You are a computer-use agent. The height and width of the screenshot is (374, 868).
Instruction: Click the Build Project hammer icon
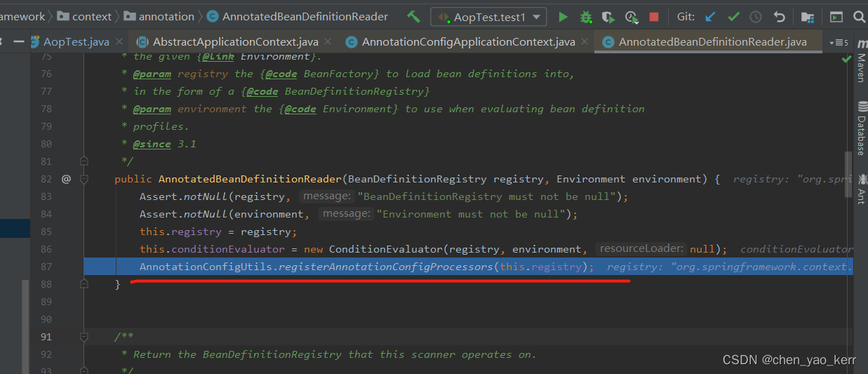(413, 16)
